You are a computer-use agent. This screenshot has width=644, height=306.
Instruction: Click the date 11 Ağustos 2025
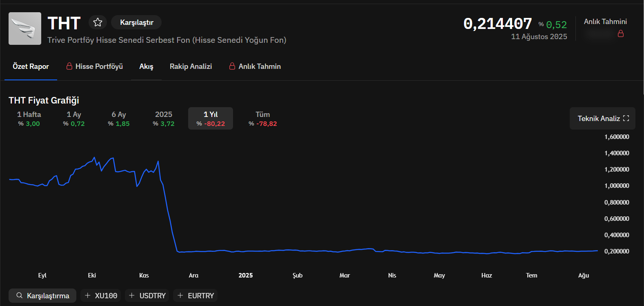tap(539, 37)
